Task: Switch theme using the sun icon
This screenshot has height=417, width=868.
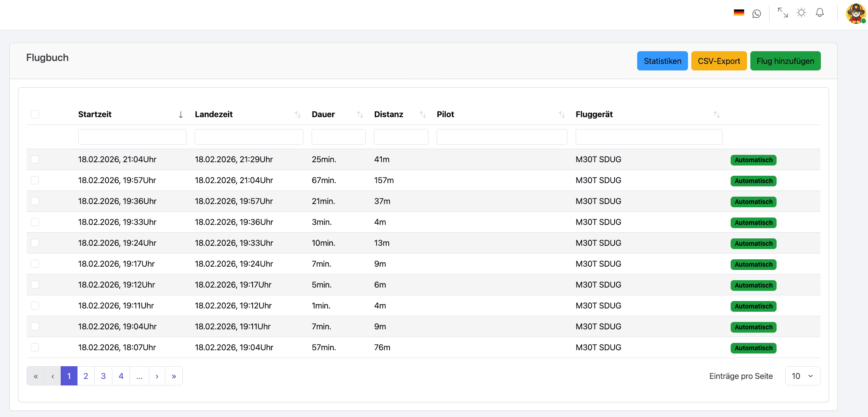Action: coord(801,13)
